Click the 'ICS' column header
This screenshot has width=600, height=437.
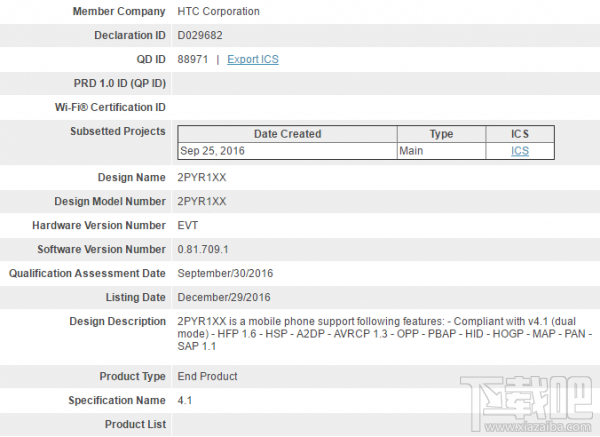click(520, 134)
